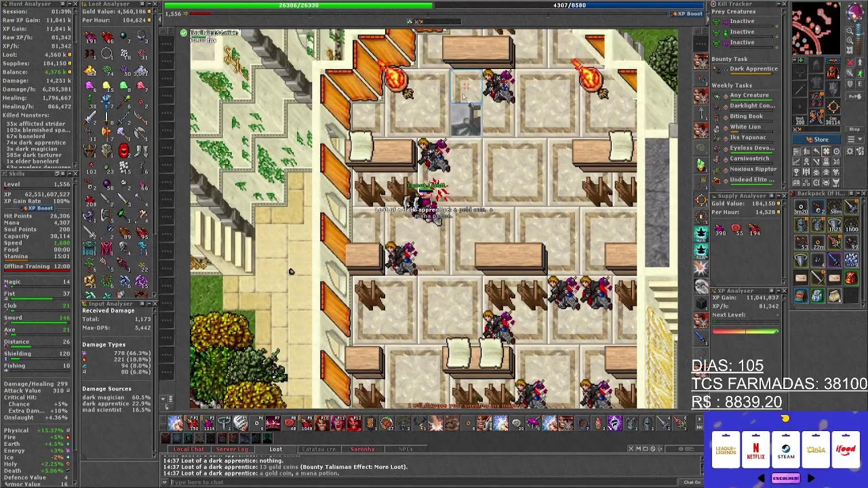This screenshot has height=488, width=868.
Task: Activate the F12 hotkey slot
Action: click(354, 424)
